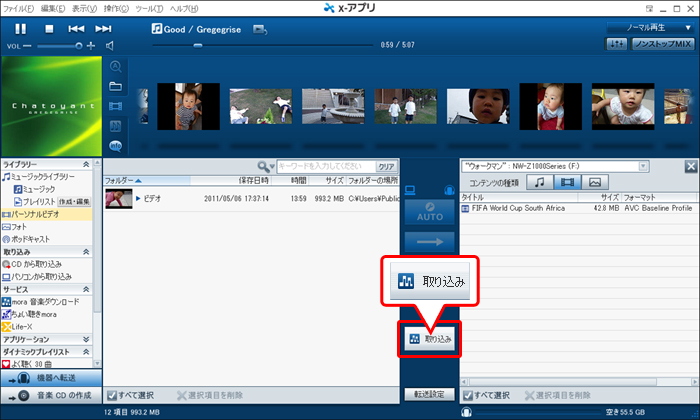The width and height of the screenshot is (700, 420).
Task: Check the left すべて選択 checkbox
Action: 112,394
